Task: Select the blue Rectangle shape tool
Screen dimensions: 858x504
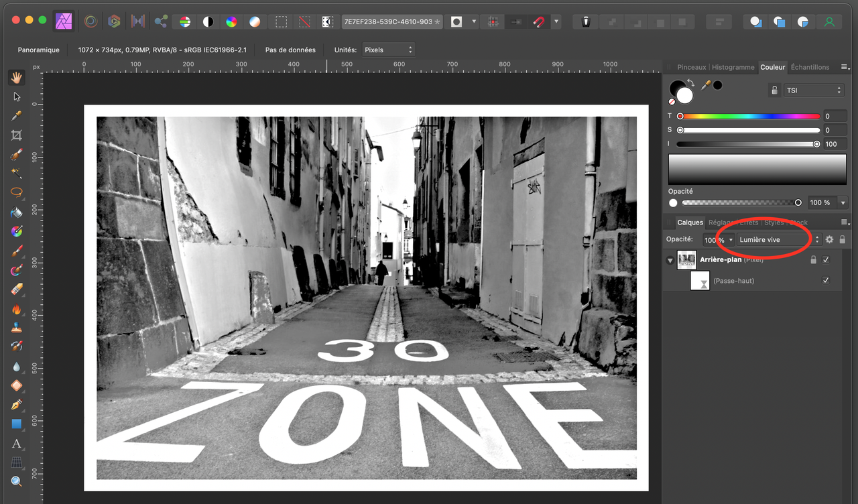Action: point(17,424)
